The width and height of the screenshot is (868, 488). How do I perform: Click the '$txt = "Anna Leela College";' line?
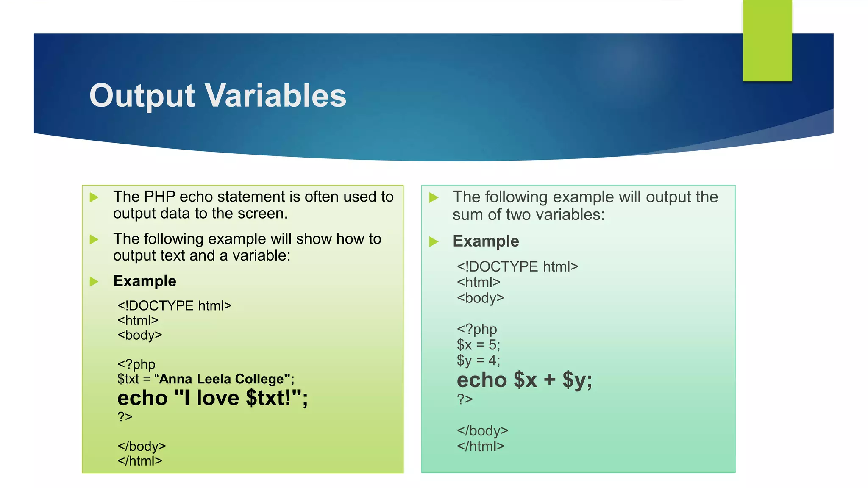(206, 379)
